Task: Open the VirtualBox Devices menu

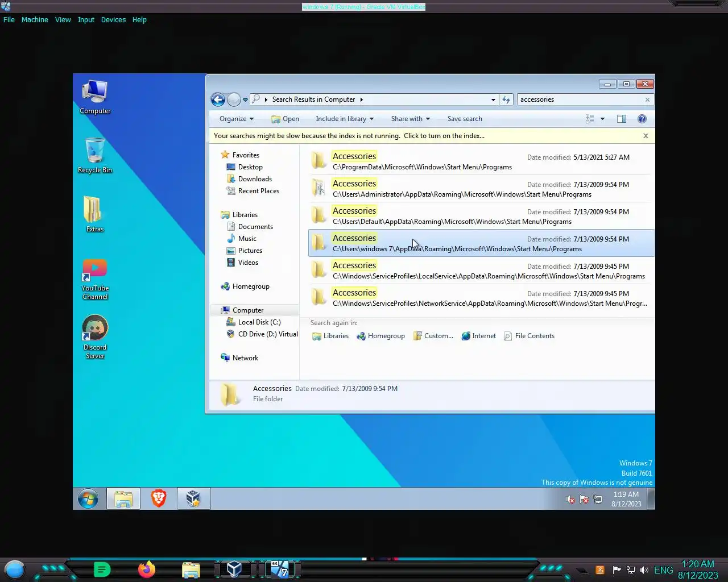Action: click(113, 19)
